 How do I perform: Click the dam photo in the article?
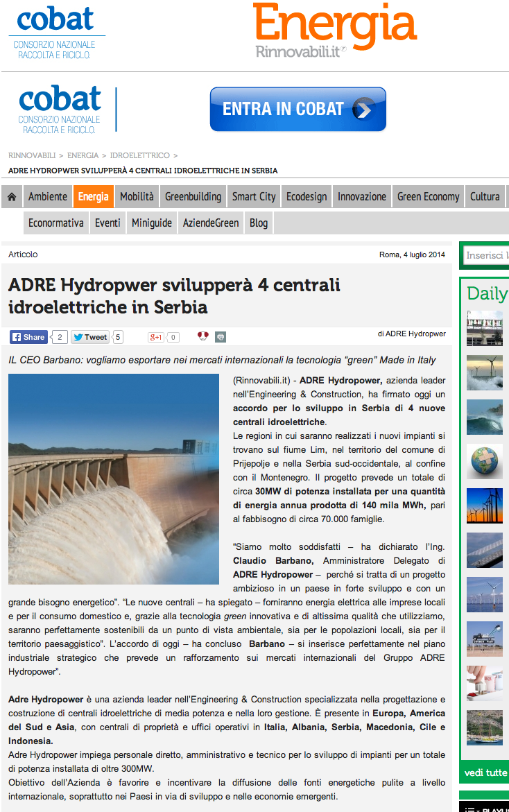(114, 479)
